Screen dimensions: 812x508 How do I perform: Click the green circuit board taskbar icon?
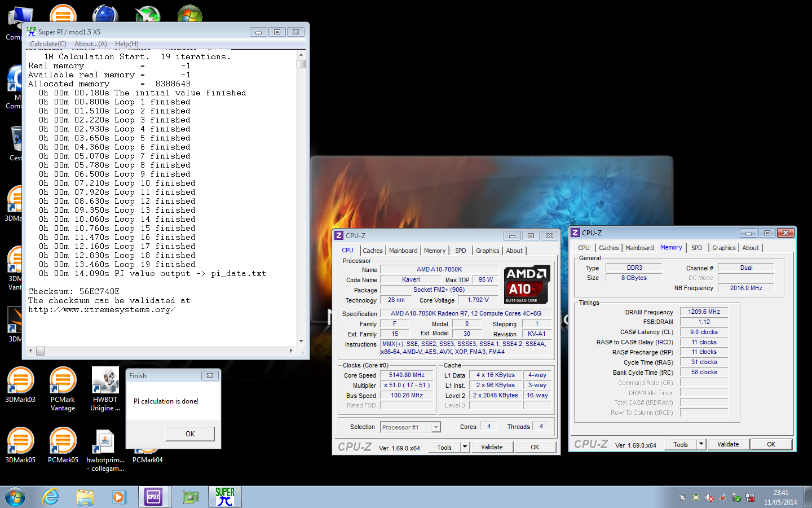point(191,497)
